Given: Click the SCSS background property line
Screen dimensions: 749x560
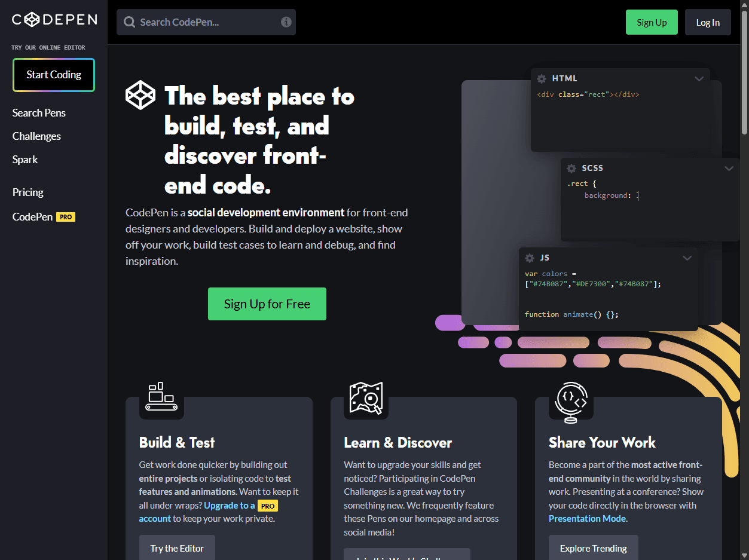Looking at the screenshot, I should (x=612, y=195).
